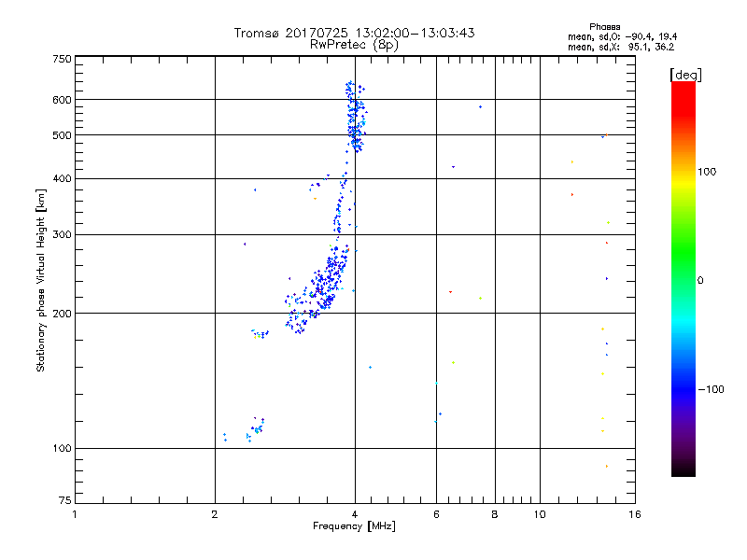
Task: Click the 'Stationary phase Virtual Height [km]' axis label
Action: [40, 280]
